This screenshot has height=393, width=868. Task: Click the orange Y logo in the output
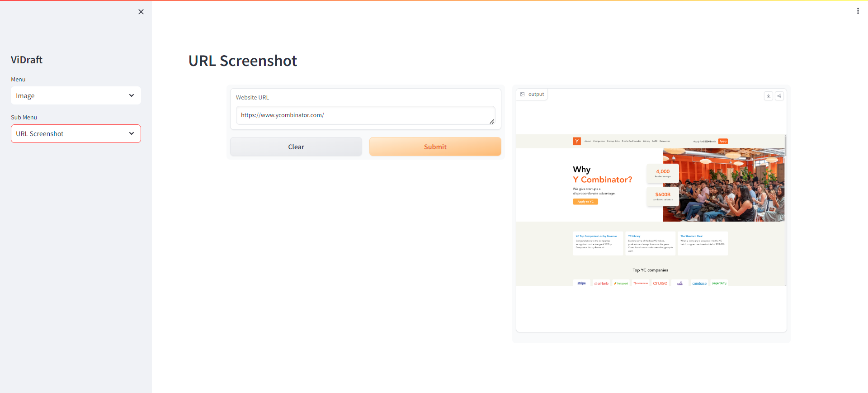(577, 141)
